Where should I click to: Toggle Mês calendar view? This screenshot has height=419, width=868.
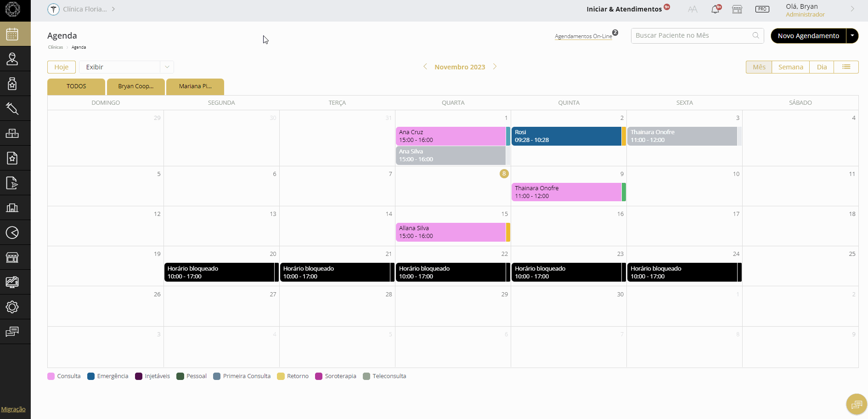click(759, 67)
